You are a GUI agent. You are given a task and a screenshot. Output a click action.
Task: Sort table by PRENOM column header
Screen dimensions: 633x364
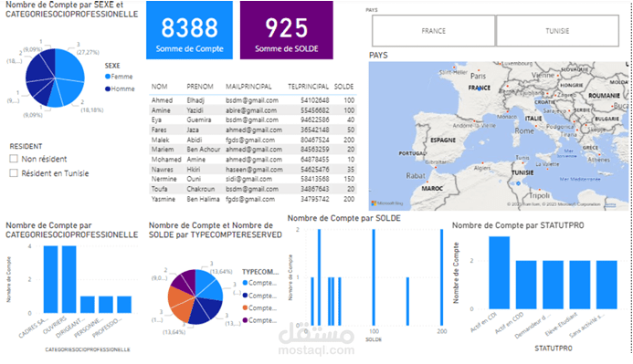point(200,87)
